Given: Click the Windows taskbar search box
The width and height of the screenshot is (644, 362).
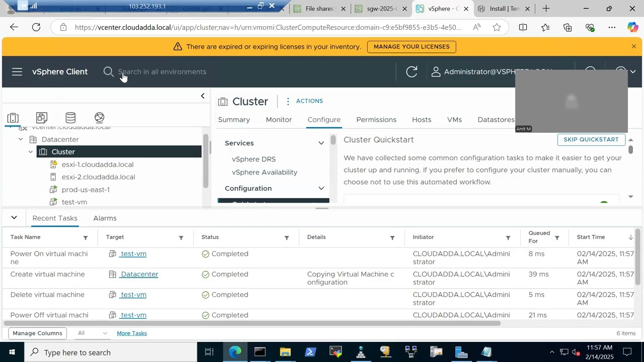Looking at the screenshot, I should 111,352.
